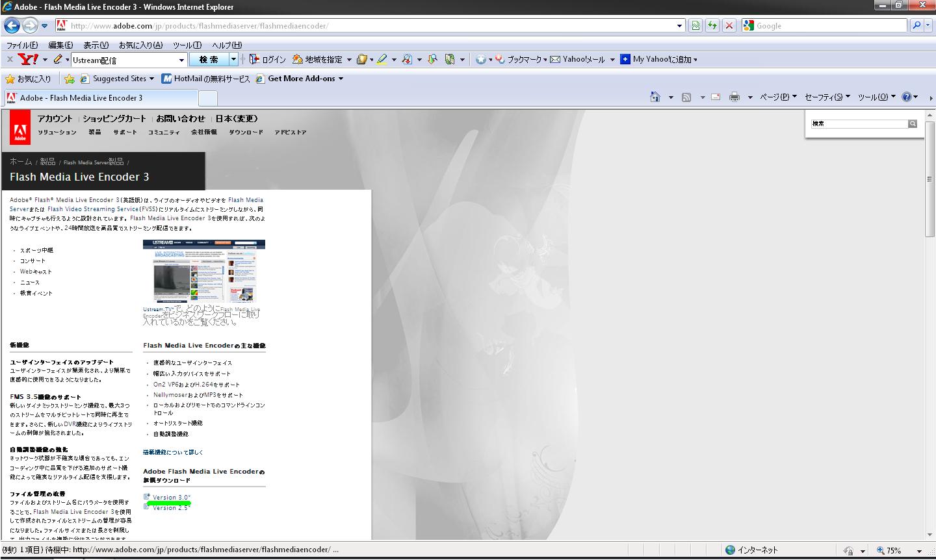Click the 日本(変更) region link
Viewport: 936px width, 560px height.
click(237, 119)
